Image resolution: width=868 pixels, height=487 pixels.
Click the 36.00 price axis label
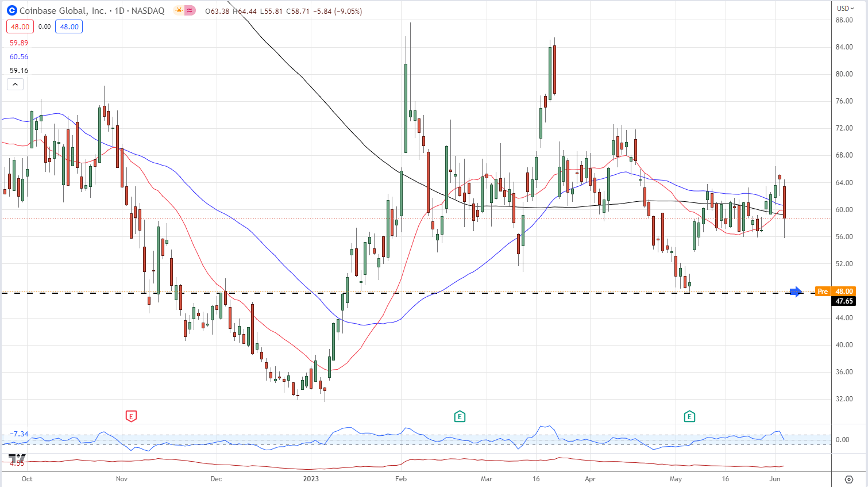tap(844, 372)
